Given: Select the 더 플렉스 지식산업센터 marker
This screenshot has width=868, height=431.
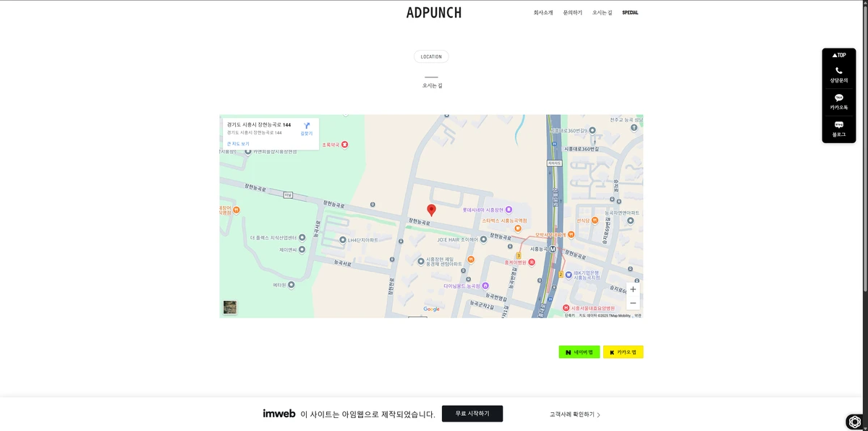Looking at the screenshot, I should pos(302,237).
